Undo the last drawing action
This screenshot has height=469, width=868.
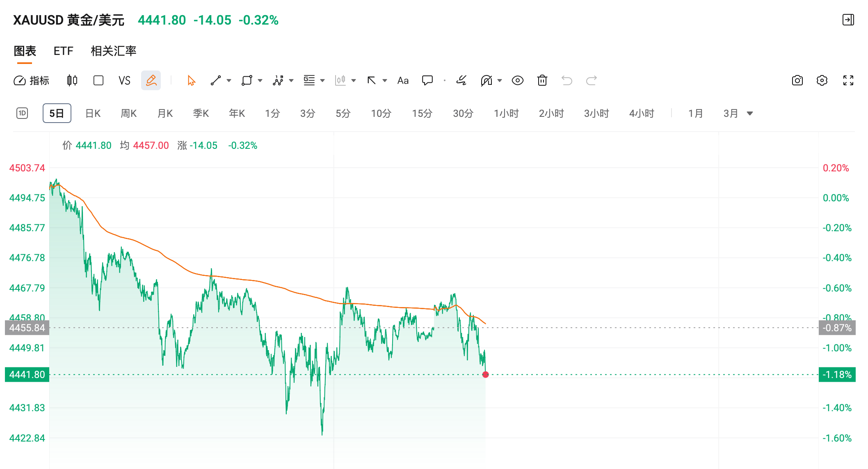point(567,80)
